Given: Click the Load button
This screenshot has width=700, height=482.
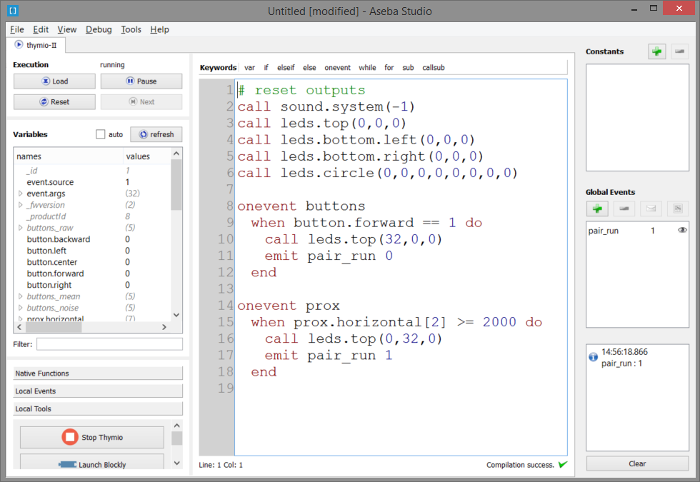Looking at the screenshot, I should pyautogui.click(x=54, y=81).
